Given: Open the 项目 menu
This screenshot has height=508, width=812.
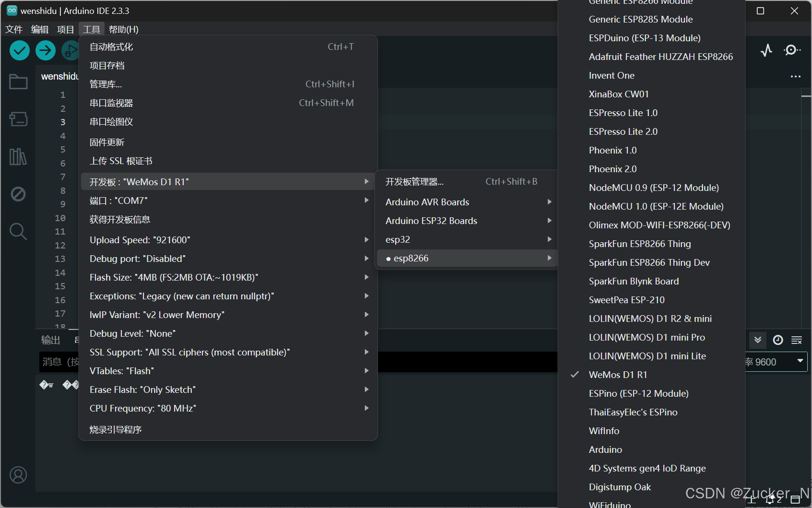Looking at the screenshot, I should 66,29.
